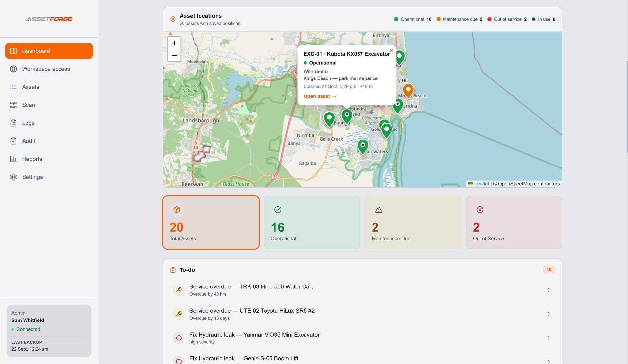Click the Reports bar chart icon

tap(13, 159)
